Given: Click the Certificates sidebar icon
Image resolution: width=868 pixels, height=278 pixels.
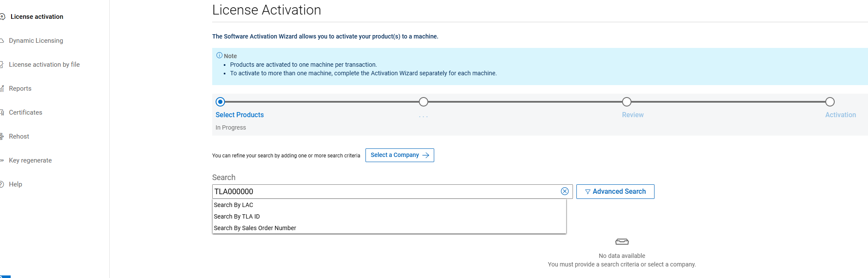Looking at the screenshot, I should pyautogui.click(x=2, y=112).
